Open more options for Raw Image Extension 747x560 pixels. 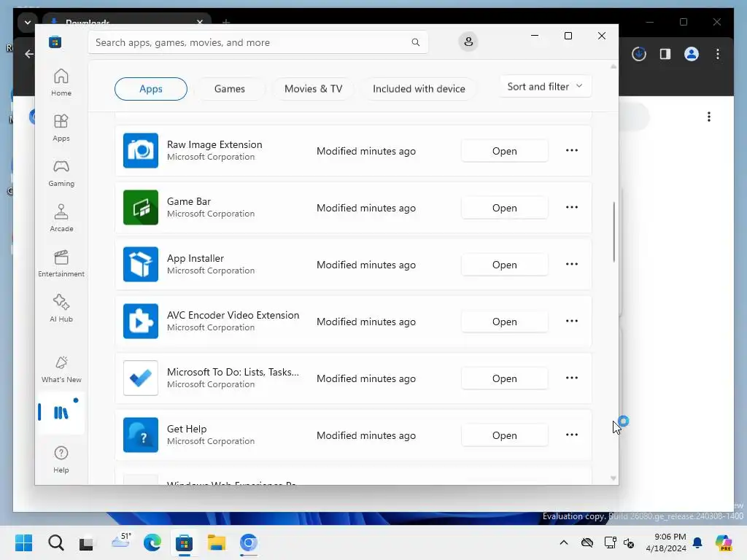(x=572, y=150)
